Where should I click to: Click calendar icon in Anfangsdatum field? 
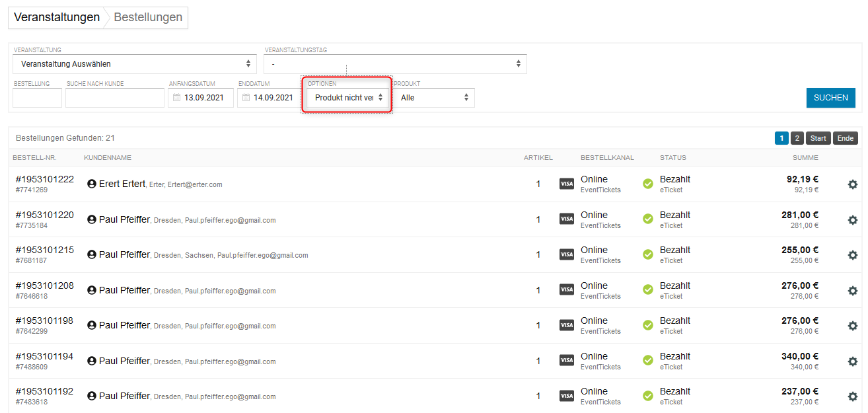click(x=176, y=98)
